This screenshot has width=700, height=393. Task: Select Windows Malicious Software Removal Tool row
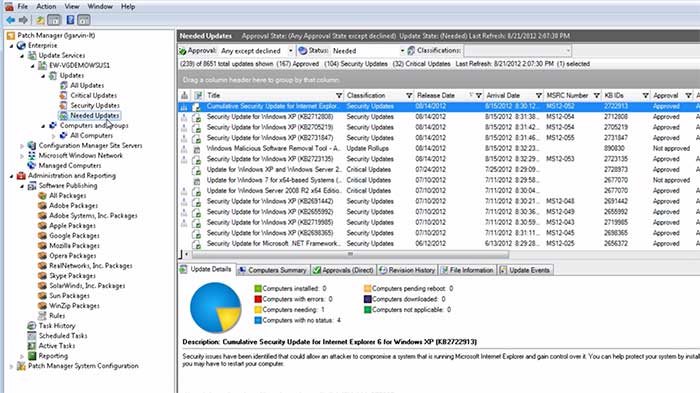[439, 148]
